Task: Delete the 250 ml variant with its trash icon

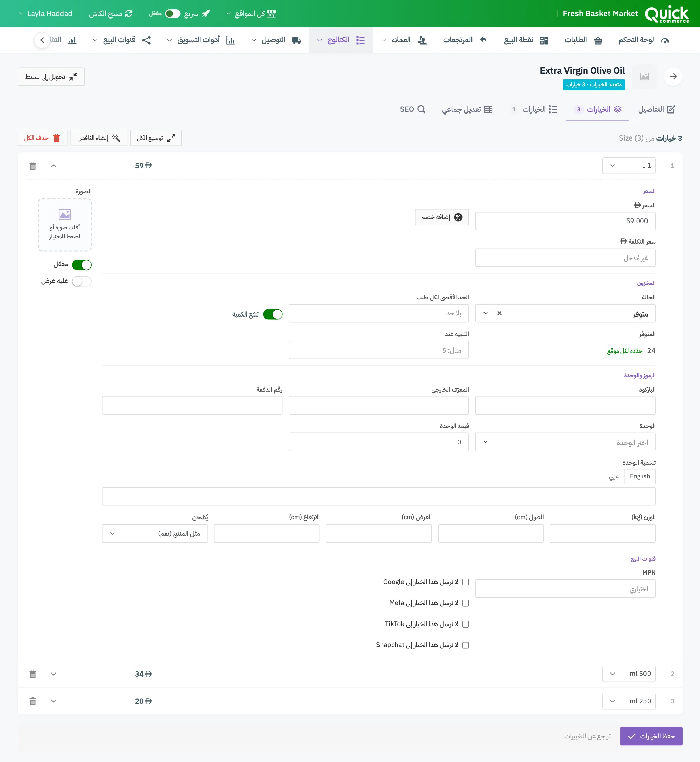Action: (33, 701)
